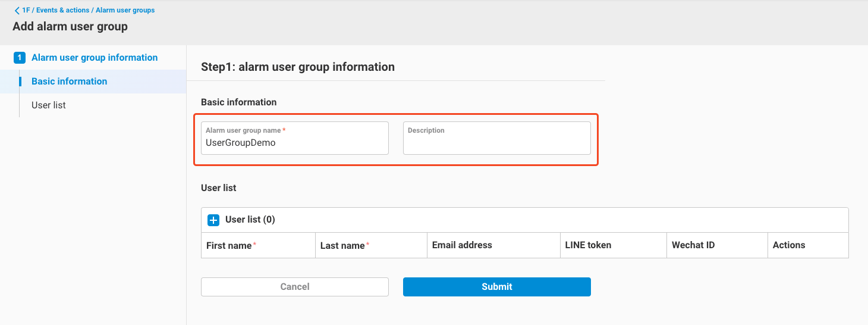The height and width of the screenshot is (325, 868).
Task: Focus the Description text field
Action: coord(496,143)
